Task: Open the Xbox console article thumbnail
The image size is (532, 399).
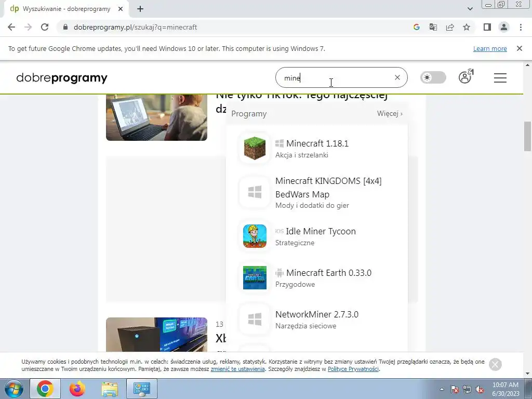Action: (156, 335)
